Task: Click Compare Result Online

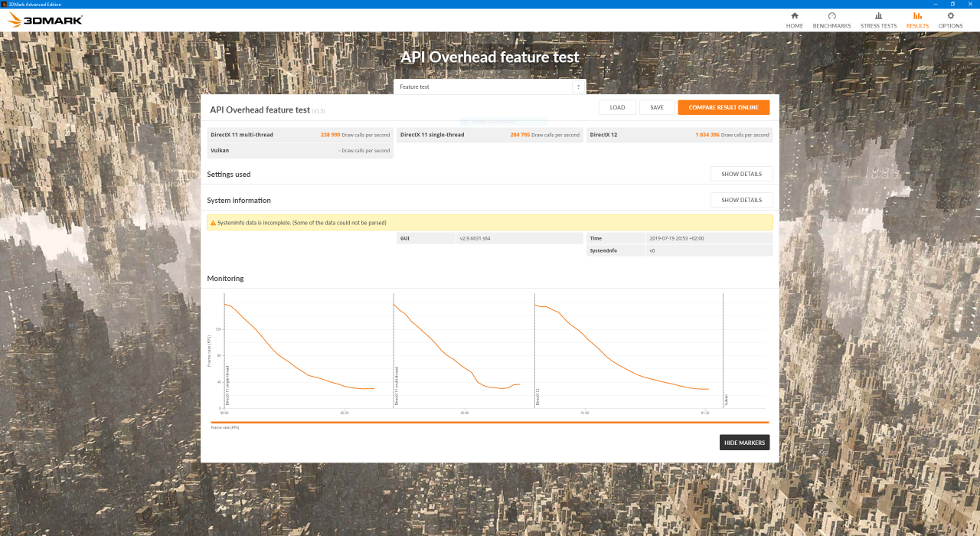Action: [x=724, y=107]
